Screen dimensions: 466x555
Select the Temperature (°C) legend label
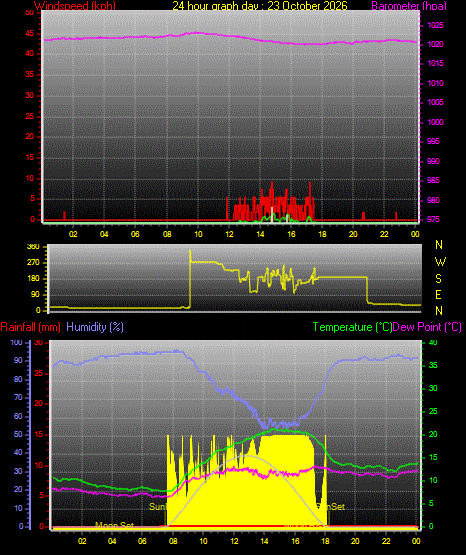coord(352,327)
